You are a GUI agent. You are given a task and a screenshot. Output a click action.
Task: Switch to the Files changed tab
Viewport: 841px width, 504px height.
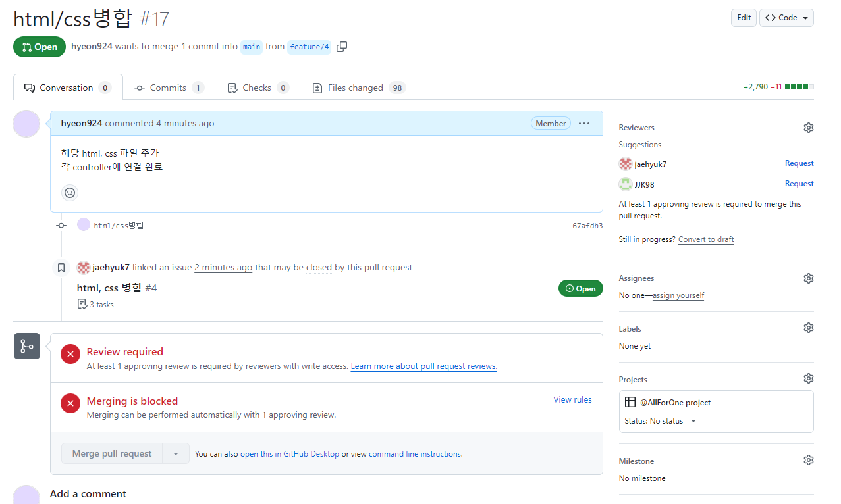(x=358, y=87)
